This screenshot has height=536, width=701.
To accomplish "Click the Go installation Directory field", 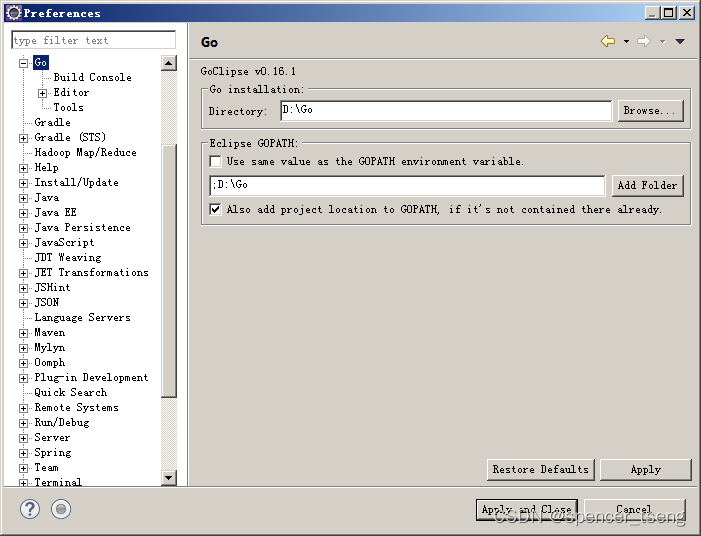I will [446, 110].
